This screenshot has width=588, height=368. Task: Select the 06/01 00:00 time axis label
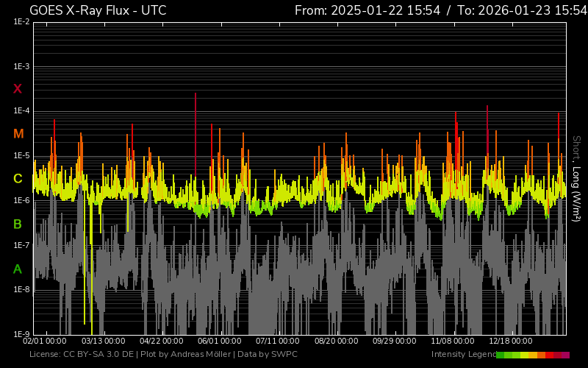pos(219,342)
